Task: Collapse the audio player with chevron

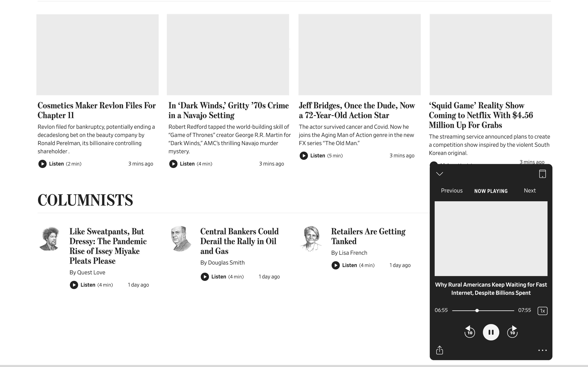Action: coord(439,174)
